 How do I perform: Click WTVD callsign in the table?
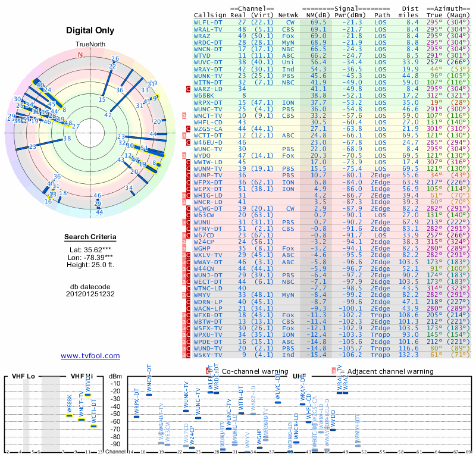tap(202, 56)
